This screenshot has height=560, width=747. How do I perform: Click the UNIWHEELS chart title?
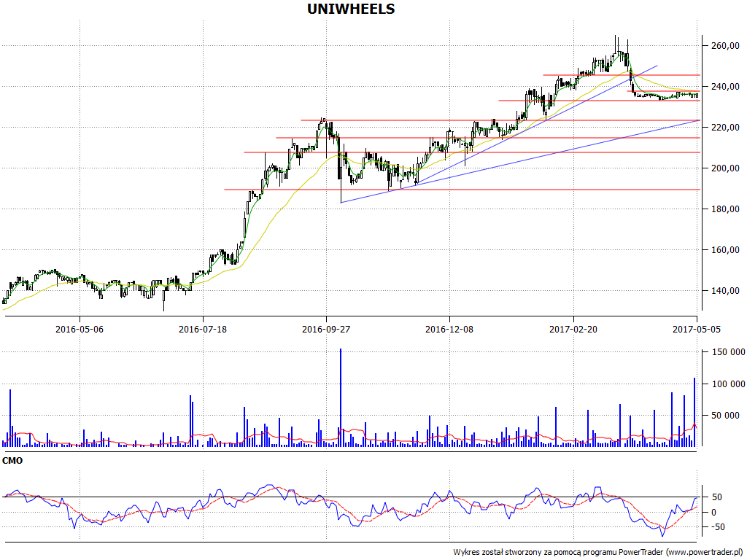tap(351, 9)
